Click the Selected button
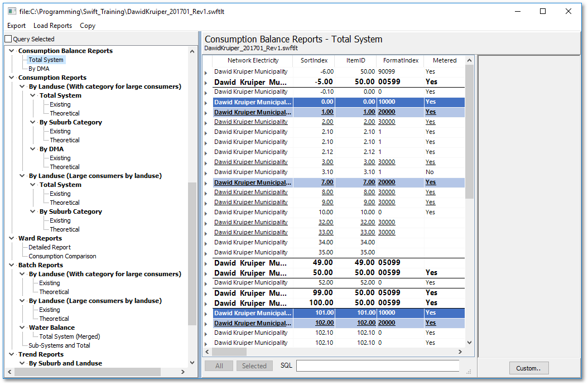Image resolution: width=588 pixels, height=385 pixels. [254, 366]
